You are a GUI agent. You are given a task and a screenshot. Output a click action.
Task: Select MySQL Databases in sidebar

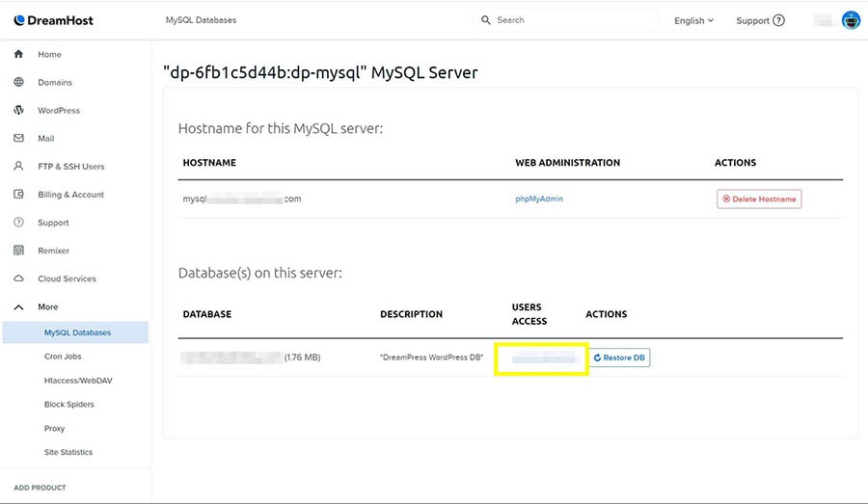(x=77, y=332)
